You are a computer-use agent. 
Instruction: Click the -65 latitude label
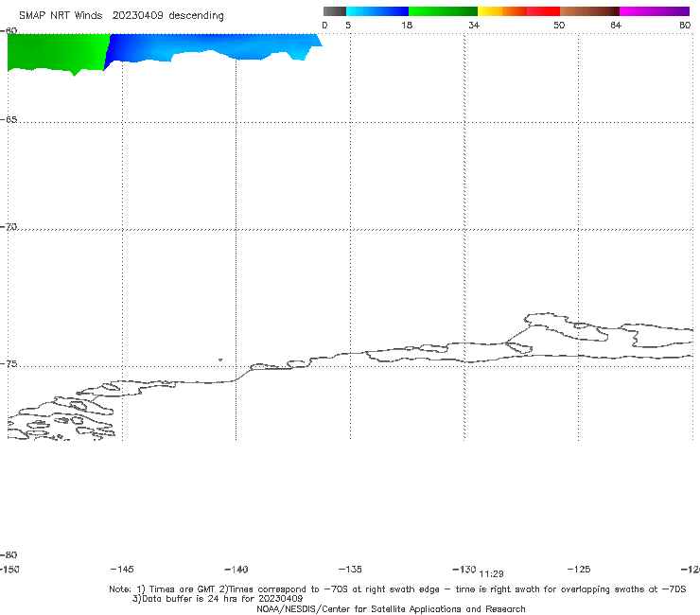click(9, 120)
